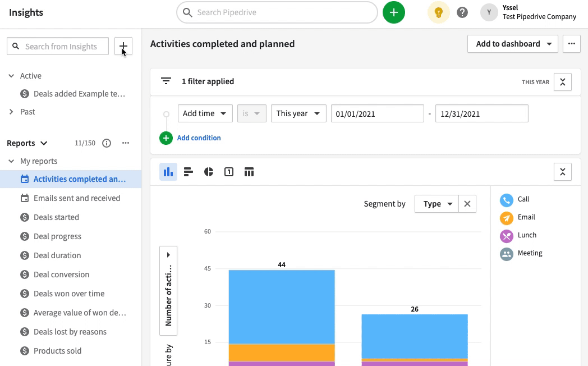The height and width of the screenshot is (366, 588).
Task: Open the Add to dashboard dropdown
Action: (x=513, y=44)
